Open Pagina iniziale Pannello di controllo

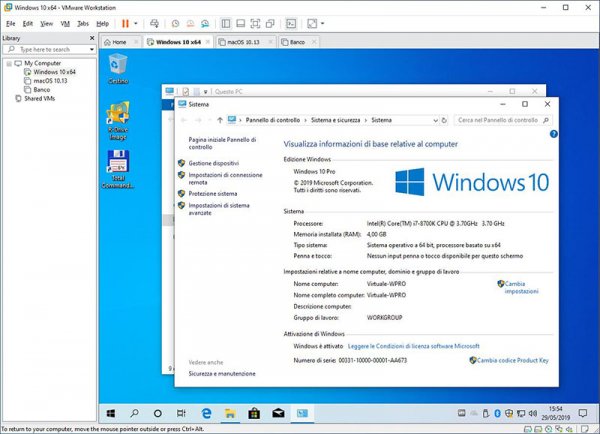[222, 144]
